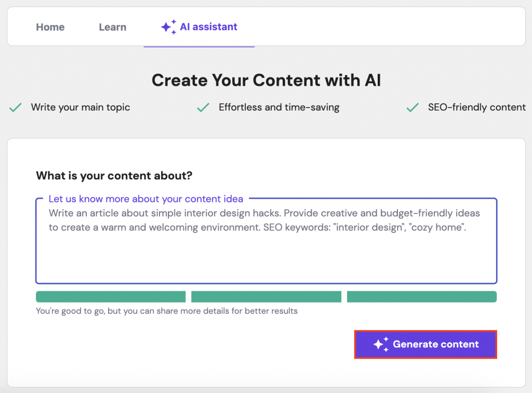Click the 'What is your content about?' heading

point(114,175)
